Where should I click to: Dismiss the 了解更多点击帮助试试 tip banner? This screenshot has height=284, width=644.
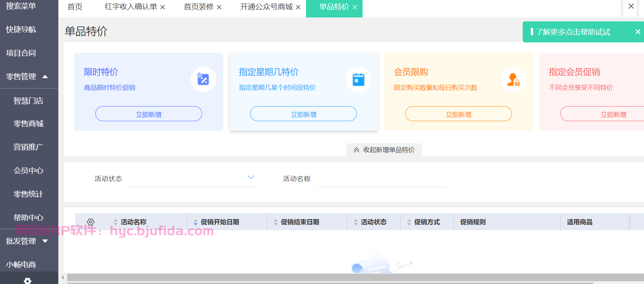pyautogui.click(x=638, y=32)
